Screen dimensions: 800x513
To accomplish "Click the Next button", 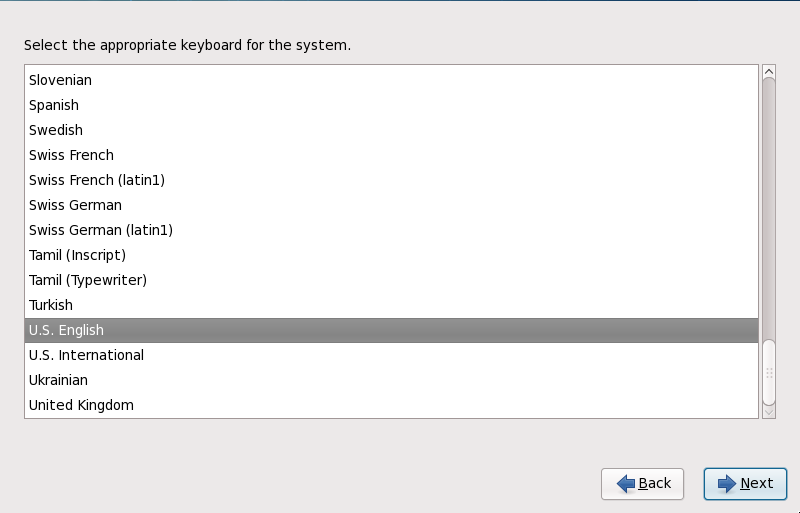I will pyautogui.click(x=745, y=484).
